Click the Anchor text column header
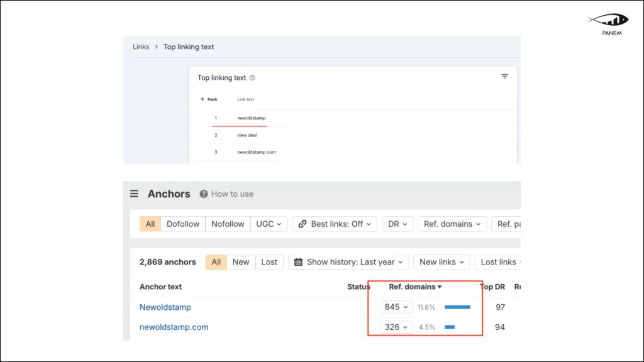 (160, 287)
